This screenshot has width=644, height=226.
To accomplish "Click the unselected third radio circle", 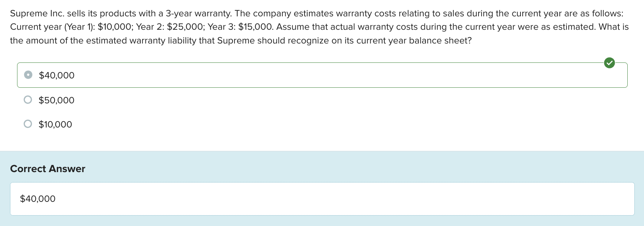I will [x=27, y=124].
